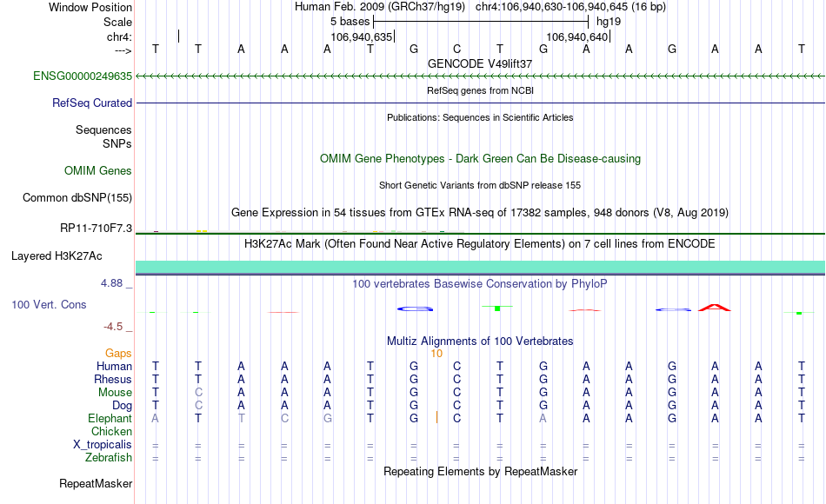Click the red 'A' PhyloP conservation logo
Viewport: 826px width, 504px height.
[715, 308]
